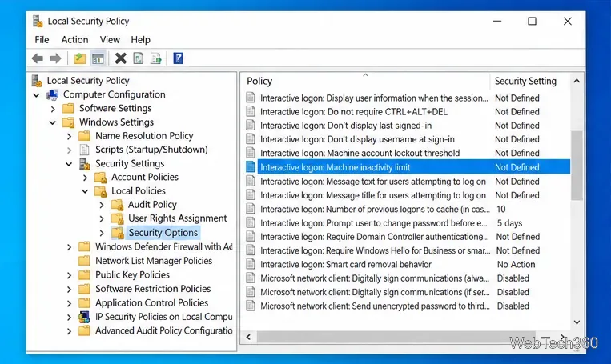Select Audit Policy folder in tree
The image size is (611, 364).
pyautogui.click(x=152, y=205)
